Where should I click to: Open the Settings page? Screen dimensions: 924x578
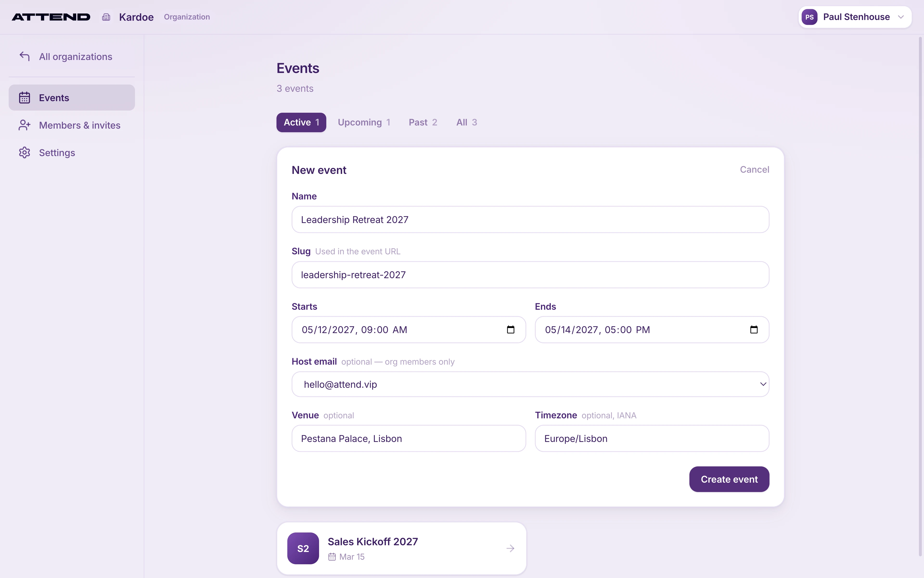click(72, 152)
